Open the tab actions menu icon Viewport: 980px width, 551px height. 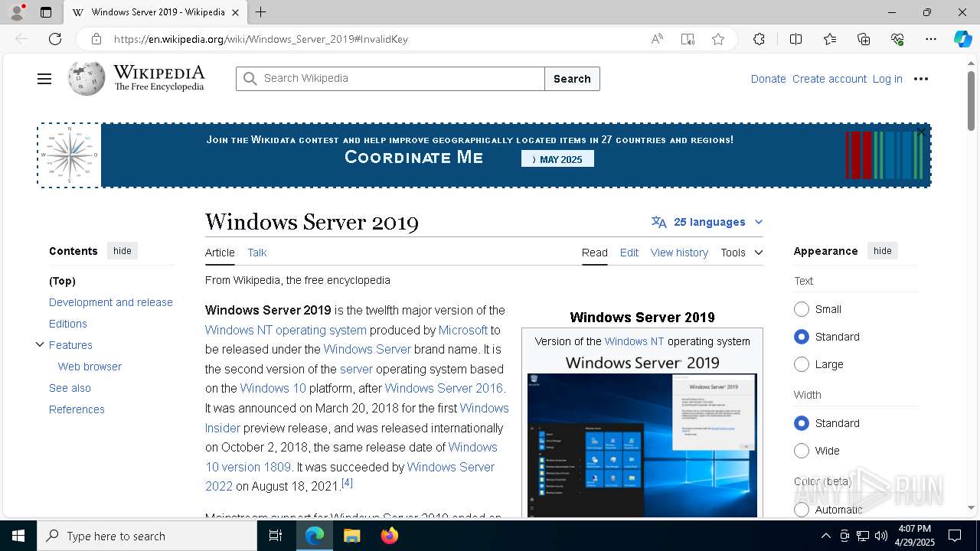coord(46,12)
